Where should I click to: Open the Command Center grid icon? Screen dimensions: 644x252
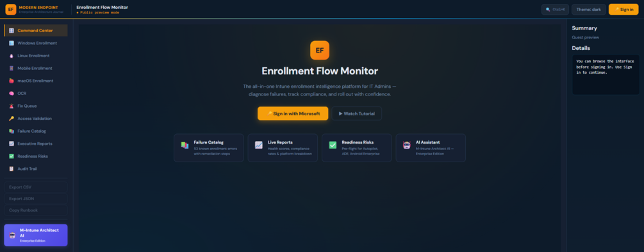point(12,30)
